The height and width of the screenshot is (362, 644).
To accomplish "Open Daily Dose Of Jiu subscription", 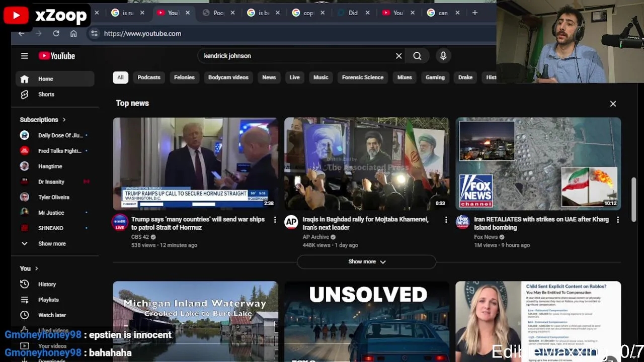I will point(55,135).
